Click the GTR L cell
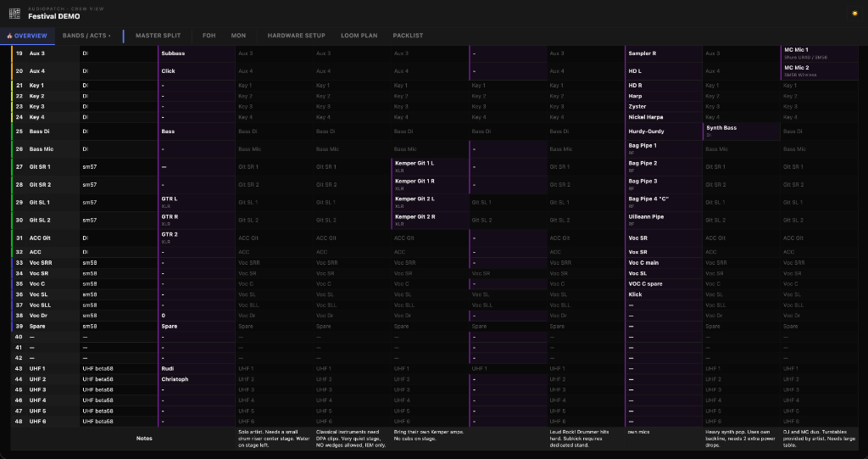 point(197,202)
